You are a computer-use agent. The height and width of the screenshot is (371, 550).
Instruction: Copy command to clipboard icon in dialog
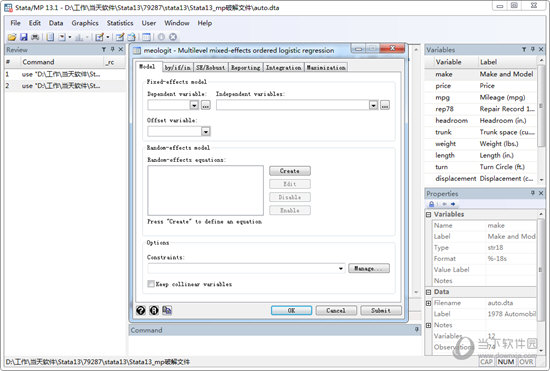coord(167,310)
